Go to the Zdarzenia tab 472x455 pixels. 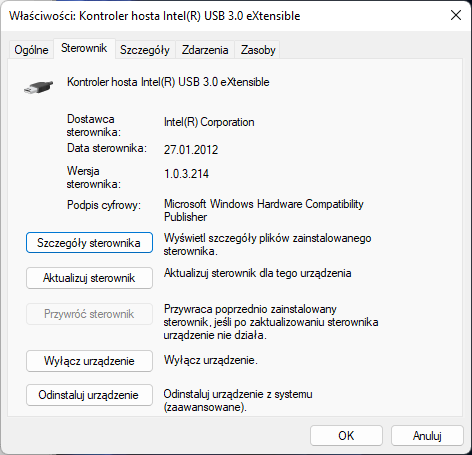205,50
